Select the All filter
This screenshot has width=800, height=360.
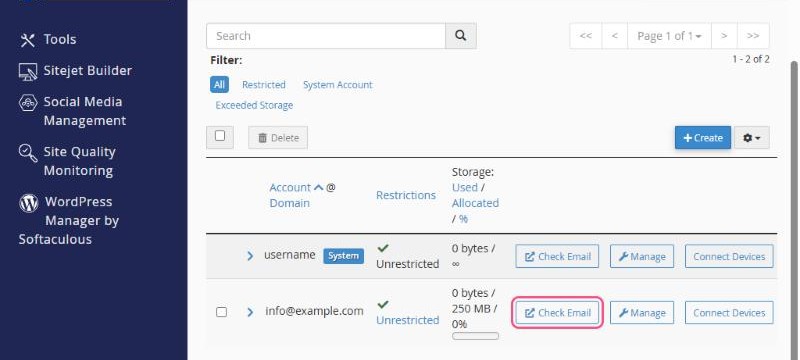[219, 85]
